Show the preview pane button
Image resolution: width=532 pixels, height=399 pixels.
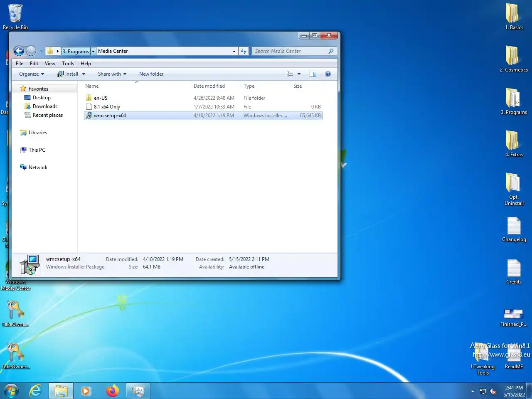pos(313,74)
